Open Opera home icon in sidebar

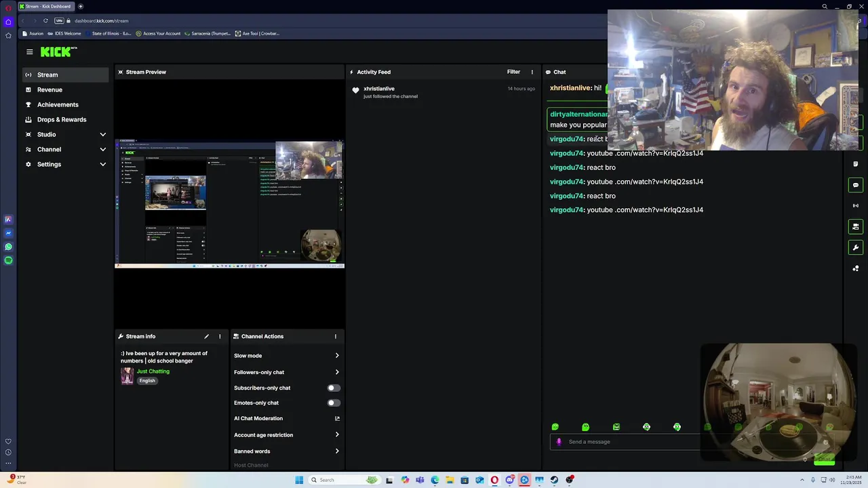[8, 22]
